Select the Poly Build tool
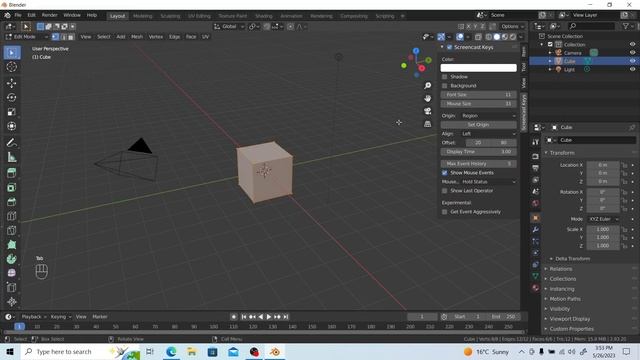The width and height of the screenshot is (640, 360). click(12, 244)
